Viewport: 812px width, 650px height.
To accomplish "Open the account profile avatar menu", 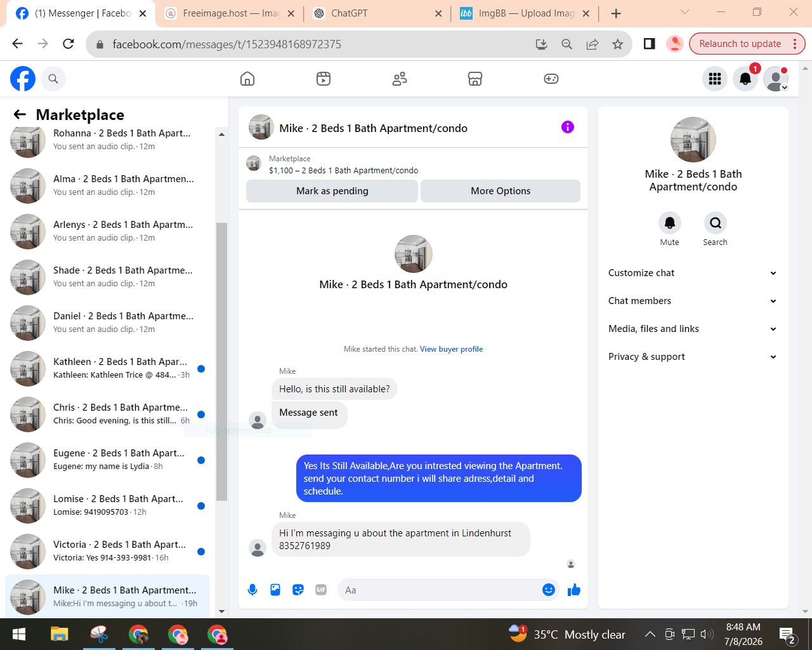I will [x=776, y=79].
